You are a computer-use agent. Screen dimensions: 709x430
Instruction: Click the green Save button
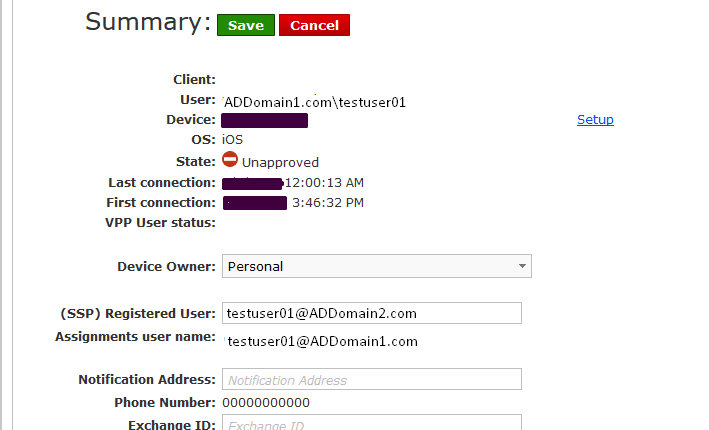pyautogui.click(x=245, y=25)
